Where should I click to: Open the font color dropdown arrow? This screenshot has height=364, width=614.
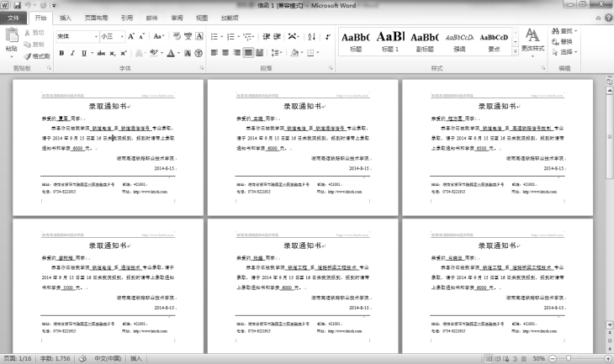pos(178,53)
